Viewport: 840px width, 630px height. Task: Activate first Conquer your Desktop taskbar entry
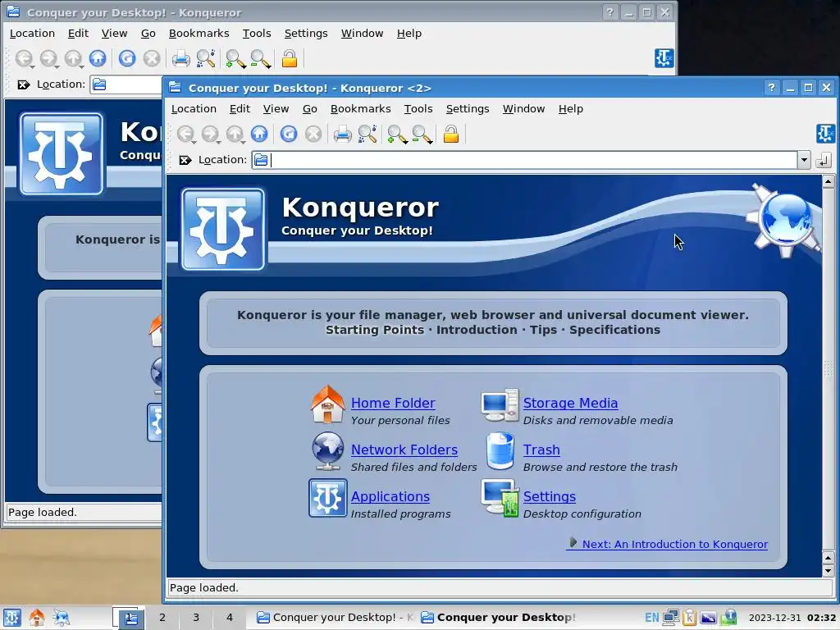click(335, 618)
